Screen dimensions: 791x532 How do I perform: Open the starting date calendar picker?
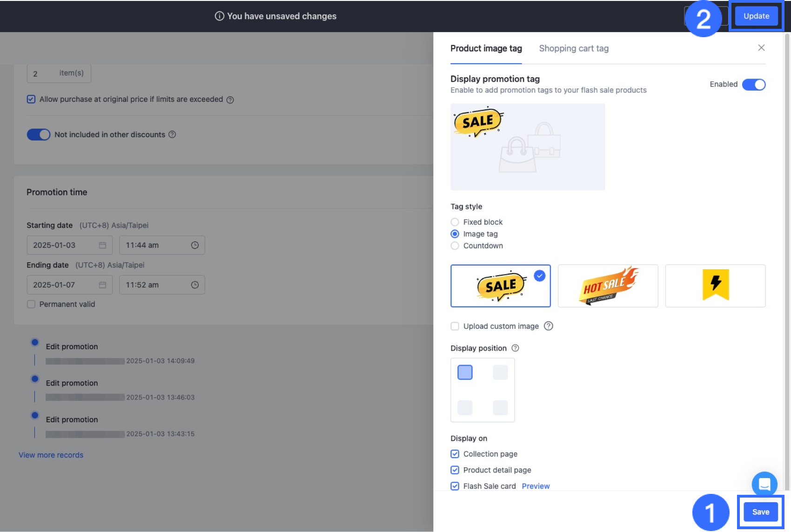click(102, 245)
